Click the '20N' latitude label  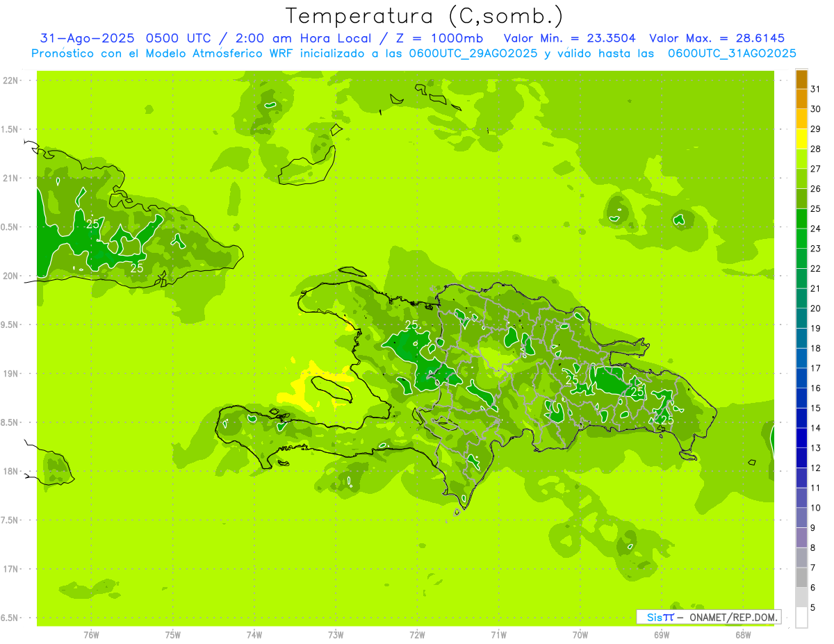(12, 276)
